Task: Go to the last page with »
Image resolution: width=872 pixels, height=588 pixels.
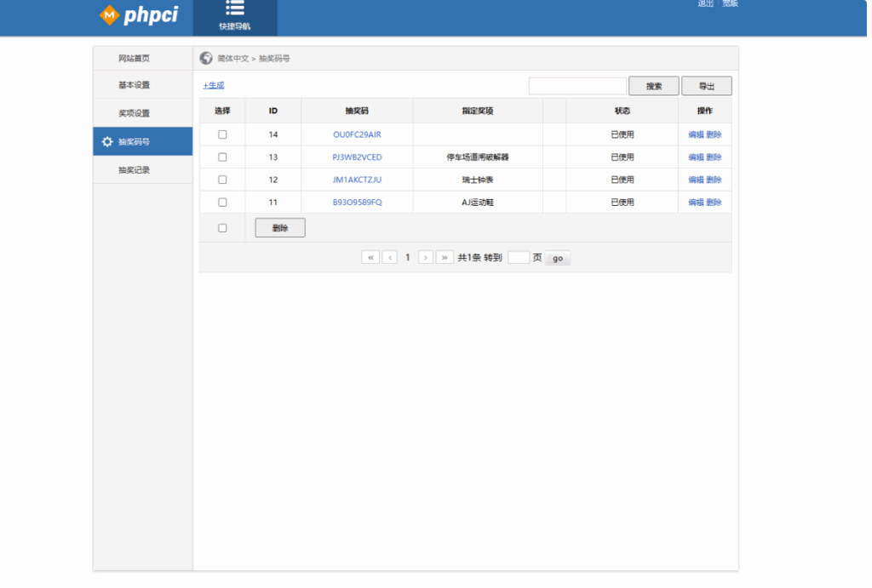Action: (445, 258)
